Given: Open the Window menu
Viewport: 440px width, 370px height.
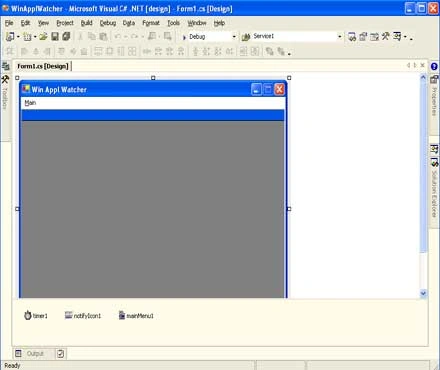Looking at the screenshot, I should pos(197,23).
